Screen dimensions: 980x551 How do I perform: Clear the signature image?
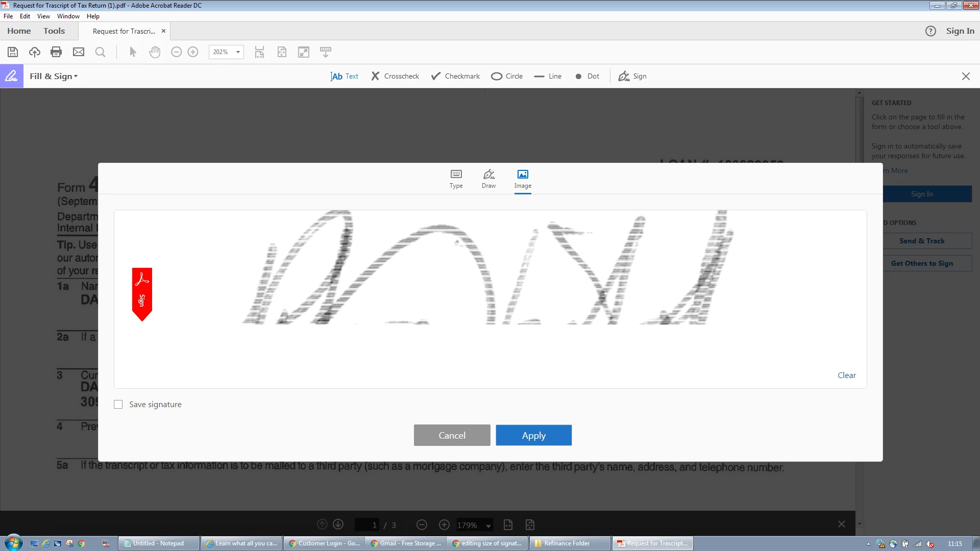846,375
